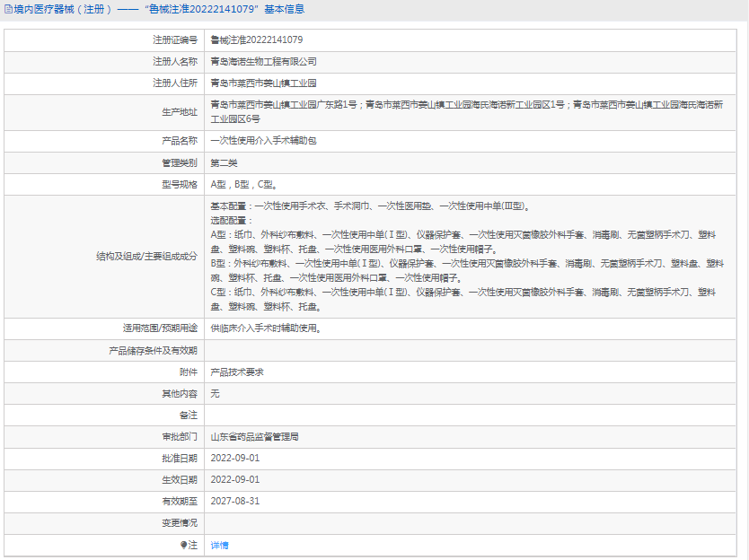Image resolution: width=749 pixels, height=560 pixels.
Task: Click the 备注 label
Action: pos(189,416)
